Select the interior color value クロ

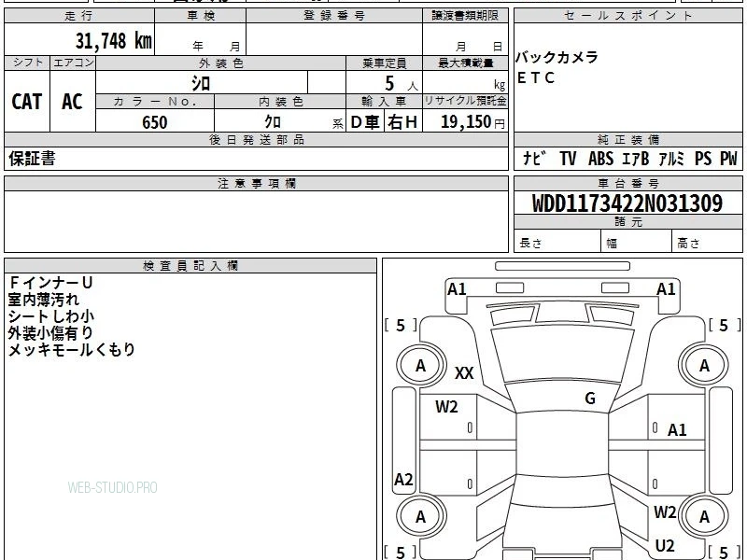click(273, 122)
